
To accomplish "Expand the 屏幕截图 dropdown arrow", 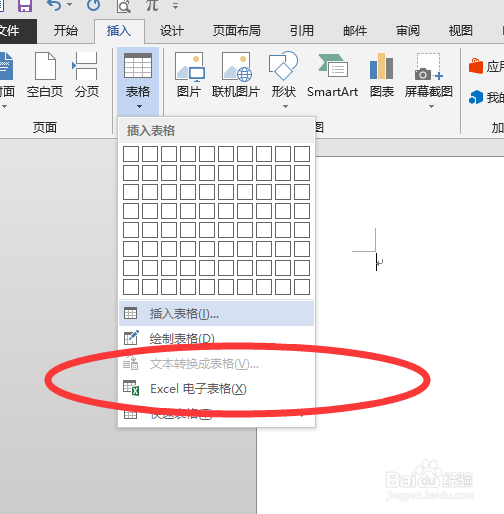I will (x=431, y=107).
